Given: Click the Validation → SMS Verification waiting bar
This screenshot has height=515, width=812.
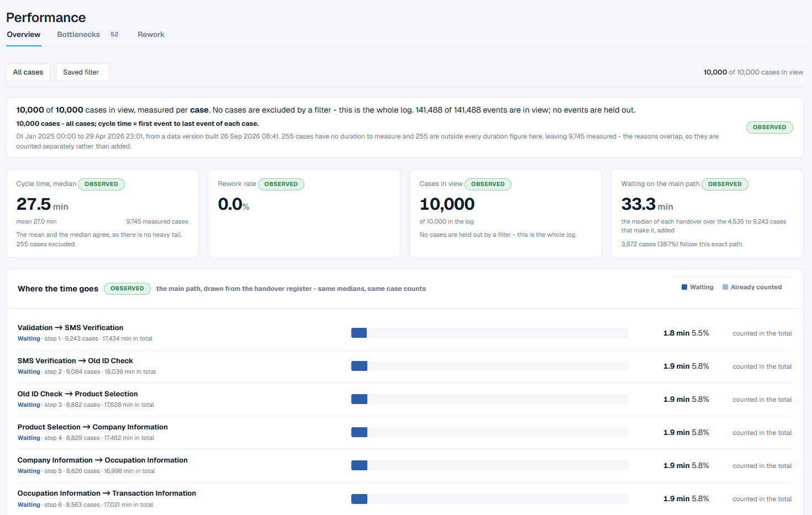Looking at the screenshot, I should click(359, 333).
